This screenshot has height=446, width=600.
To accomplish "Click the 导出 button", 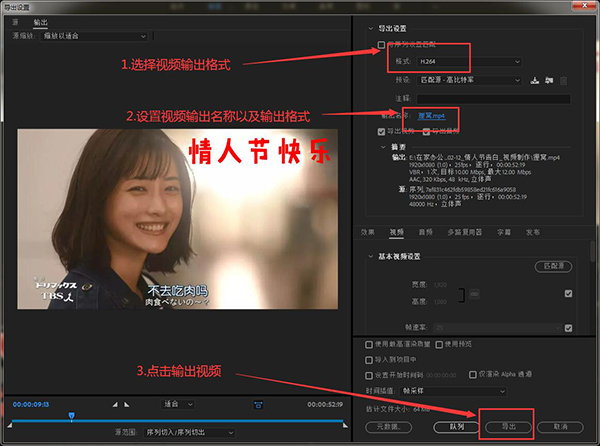I will 509,427.
